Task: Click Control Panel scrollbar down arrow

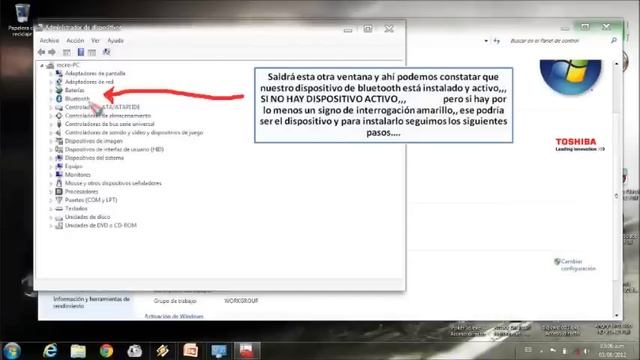Action: pos(616,316)
